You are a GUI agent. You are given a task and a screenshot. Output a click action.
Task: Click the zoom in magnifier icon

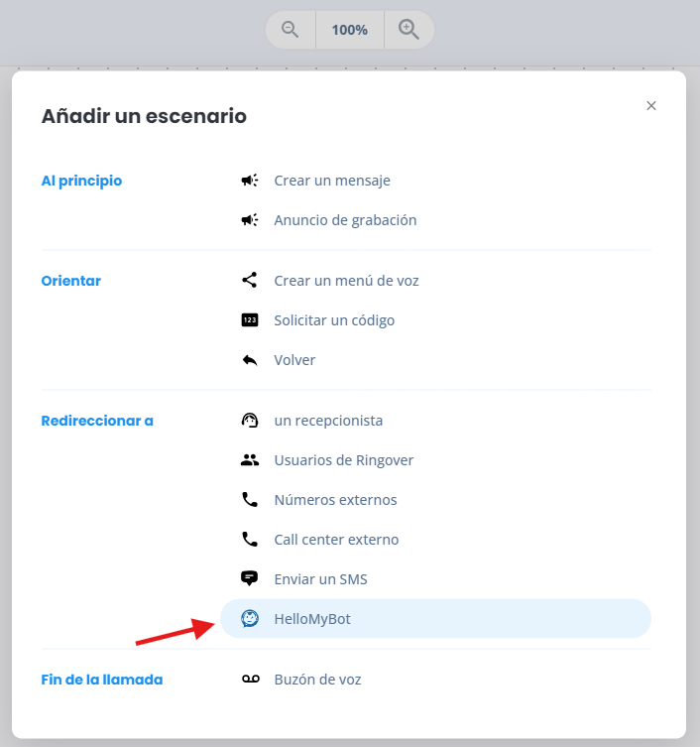pos(408,30)
